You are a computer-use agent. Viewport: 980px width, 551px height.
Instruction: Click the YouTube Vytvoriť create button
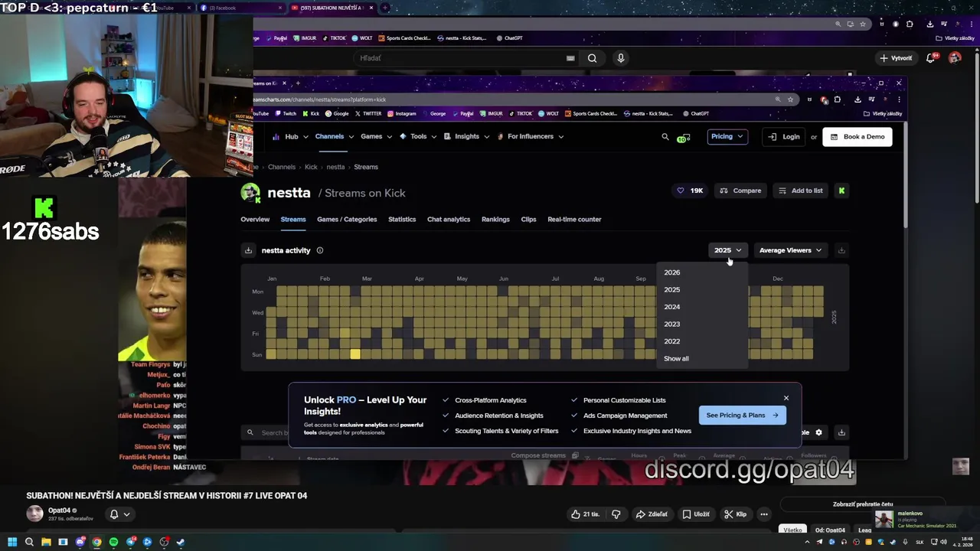click(897, 58)
